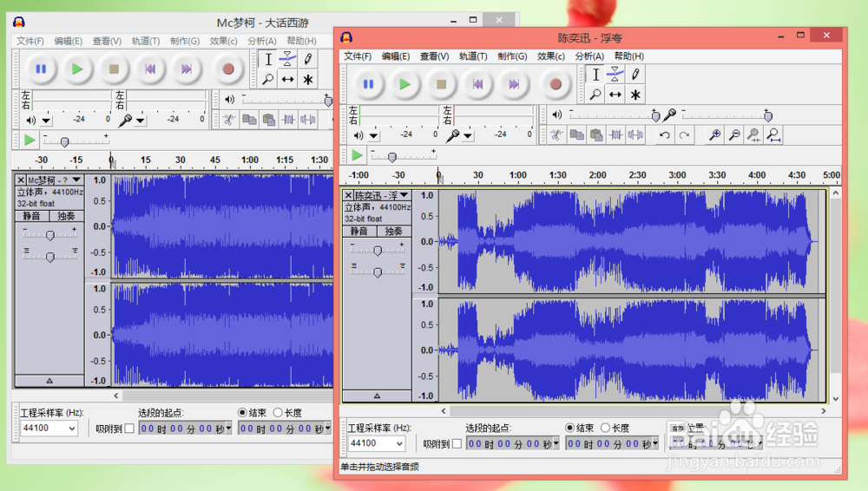Open 效果(c) menu in 浮夸 window
Image resolution: width=868 pixels, height=491 pixels.
coord(551,56)
